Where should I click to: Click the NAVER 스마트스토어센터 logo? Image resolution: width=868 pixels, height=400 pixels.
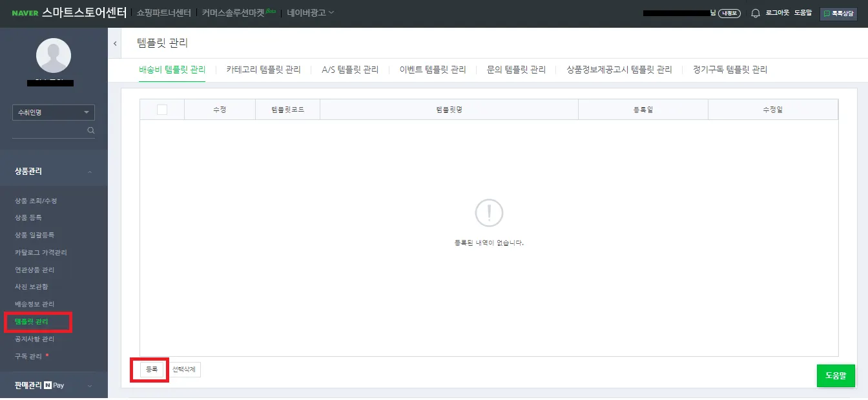coord(68,12)
